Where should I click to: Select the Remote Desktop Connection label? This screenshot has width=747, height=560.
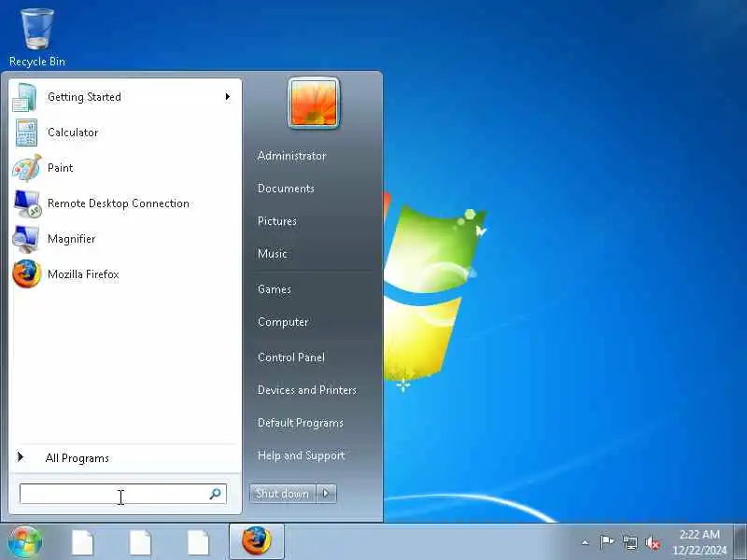119,203
